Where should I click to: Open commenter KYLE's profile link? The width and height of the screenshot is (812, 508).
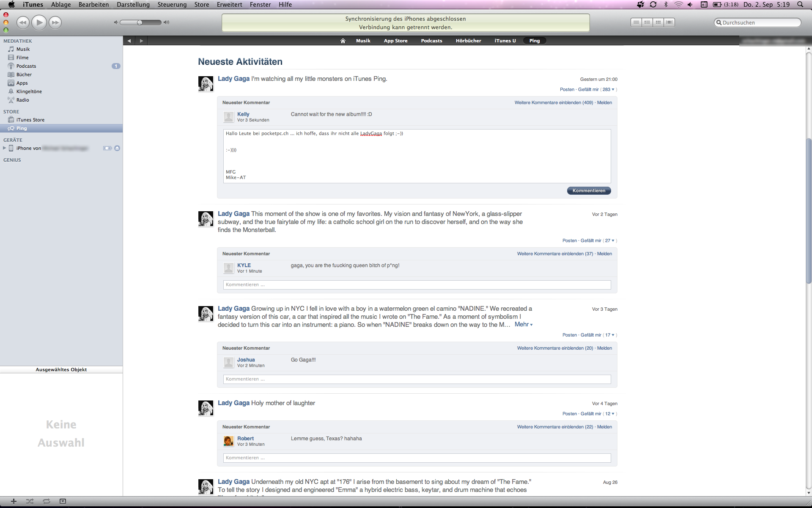point(244,265)
